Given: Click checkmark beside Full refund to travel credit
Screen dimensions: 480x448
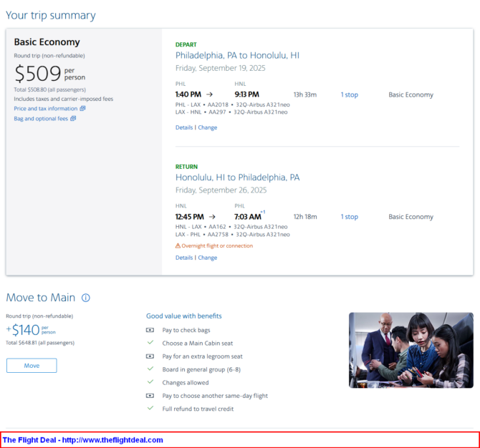Looking at the screenshot, I should tap(150, 408).
